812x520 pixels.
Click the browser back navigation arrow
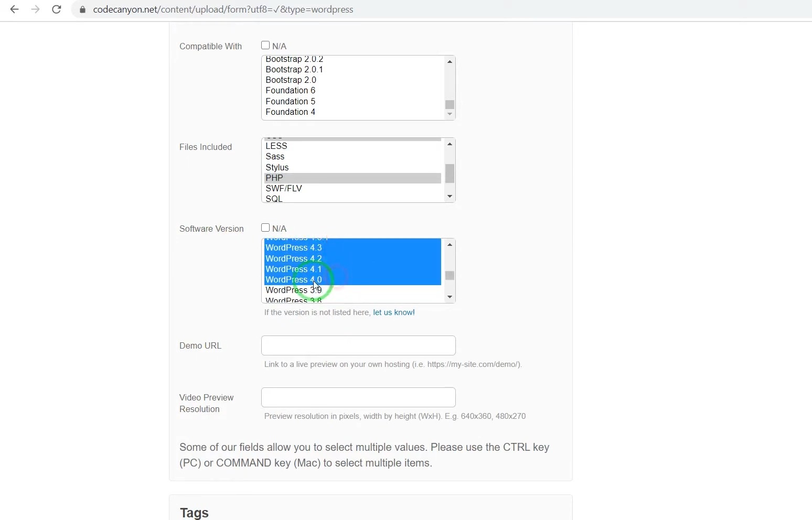[x=14, y=9]
